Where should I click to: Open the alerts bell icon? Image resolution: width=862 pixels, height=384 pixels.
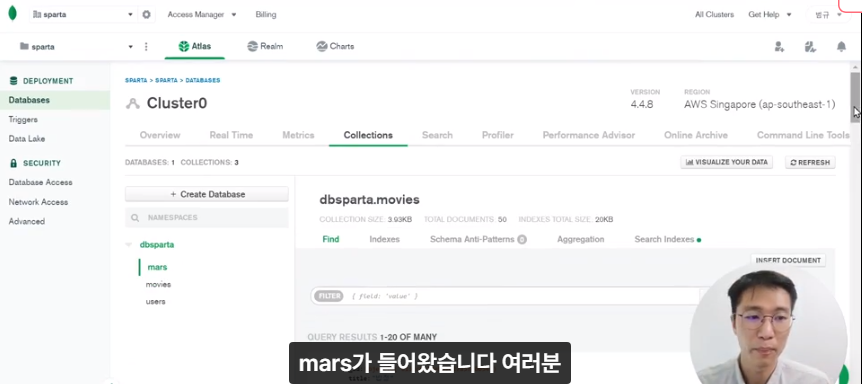pos(841,47)
